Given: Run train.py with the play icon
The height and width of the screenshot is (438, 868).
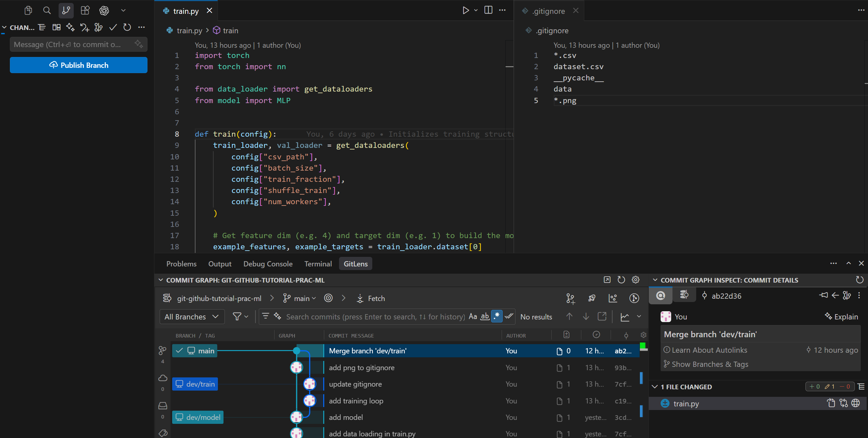Looking at the screenshot, I should pos(465,11).
